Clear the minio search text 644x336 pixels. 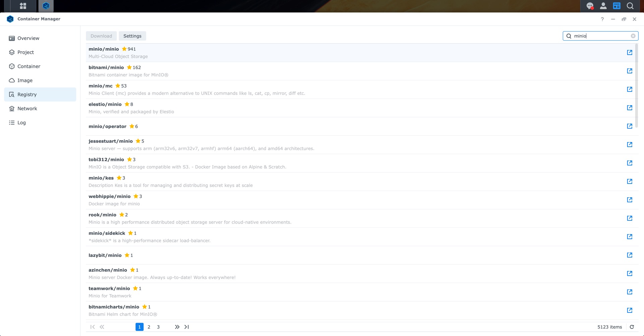click(x=633, y=36)
